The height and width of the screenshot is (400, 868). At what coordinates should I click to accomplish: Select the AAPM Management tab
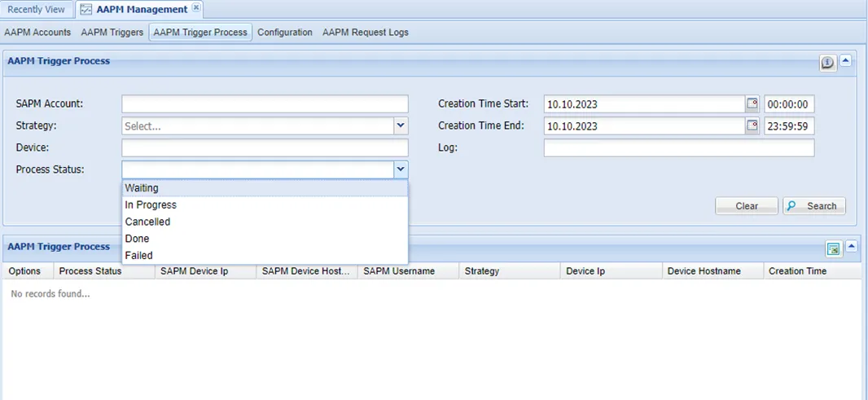[139, 10]
